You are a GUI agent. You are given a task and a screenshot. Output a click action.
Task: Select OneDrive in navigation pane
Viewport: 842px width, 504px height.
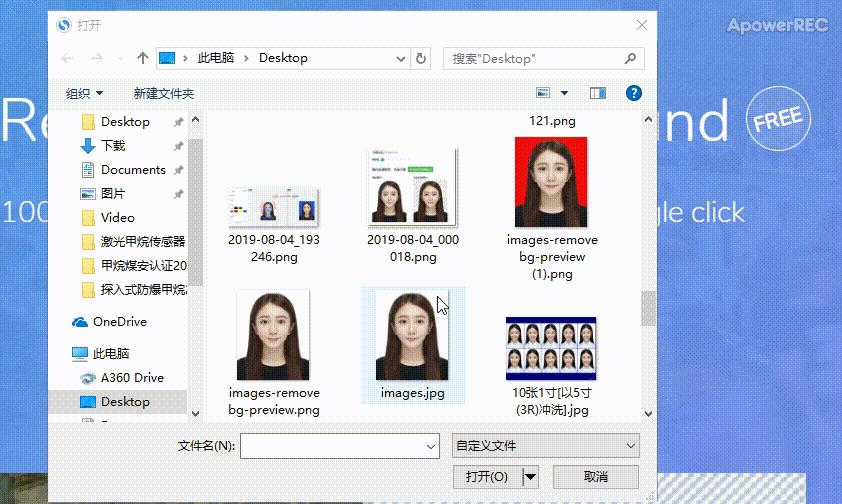pyautogui.click(x=110, y=322)
